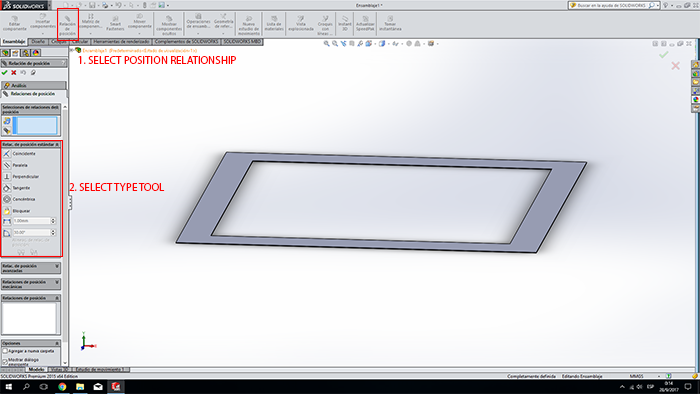Click Tomar instantánea tool
The image size is (700, 394).
(390, 24)
